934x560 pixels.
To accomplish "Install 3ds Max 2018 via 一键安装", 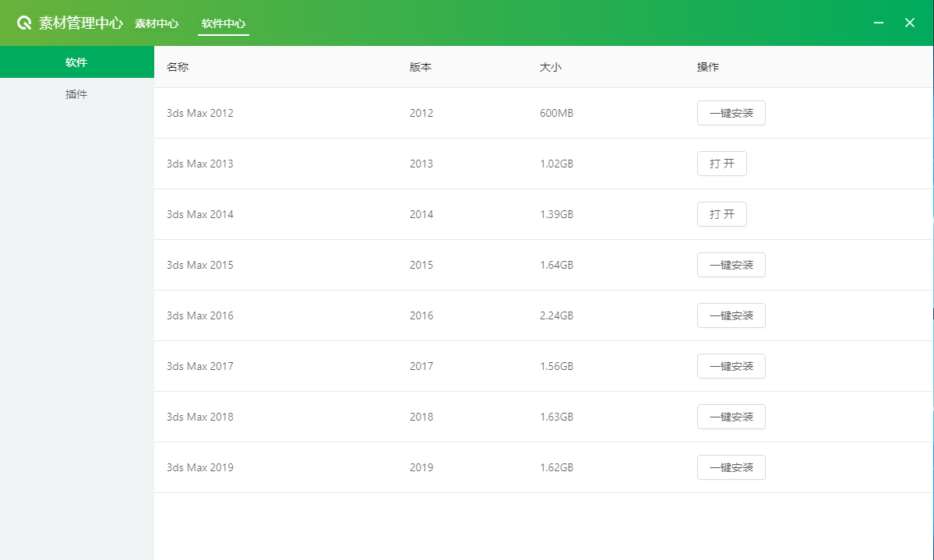I will (731, 417).
